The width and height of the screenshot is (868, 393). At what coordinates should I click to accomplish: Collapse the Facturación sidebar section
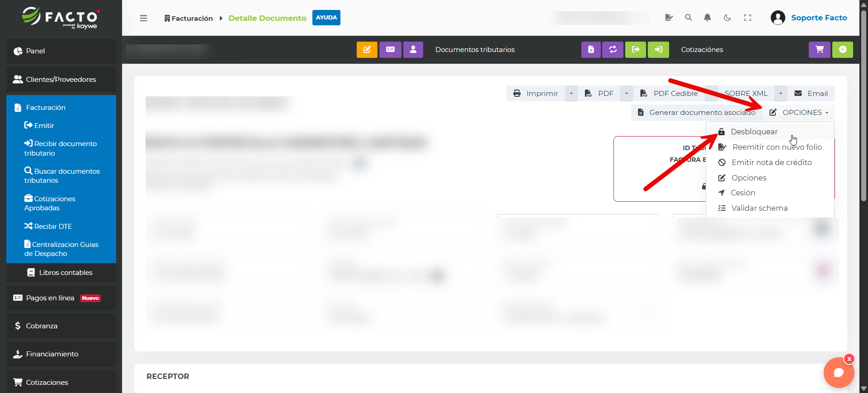coord(61,108)
